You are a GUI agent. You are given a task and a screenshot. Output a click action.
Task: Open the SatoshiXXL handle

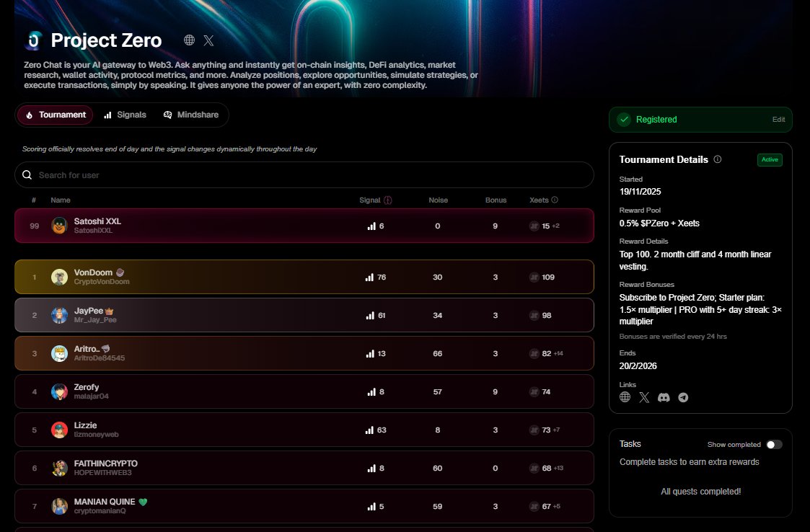coord(93,231)
